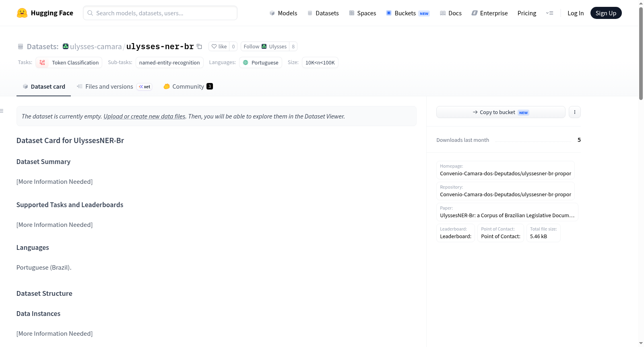Click the Supported Tasks and Leaderboards heading
The image size is (644, 347).
(x=70, y=205)
